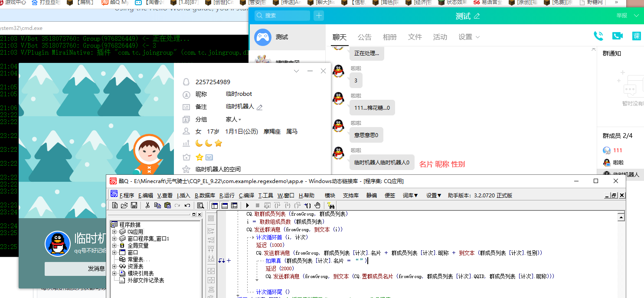Toggle first panel layout button in IDE toolbar
Screen dimensions: 644x298
tap(215, 205)
